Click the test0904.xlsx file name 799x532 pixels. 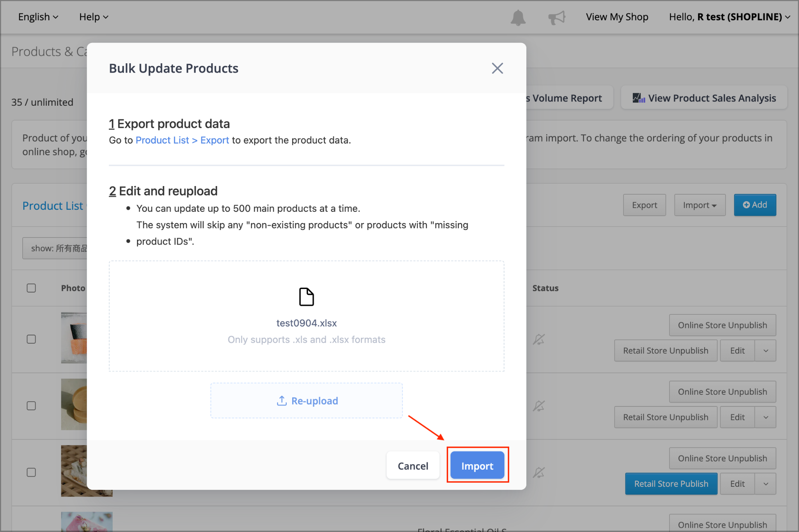307,323
